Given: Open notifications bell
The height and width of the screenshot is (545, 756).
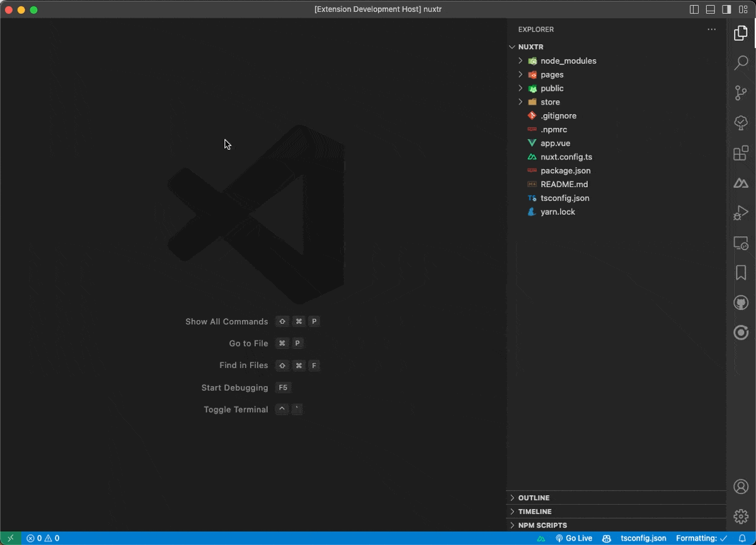Looking at the screenshot, I should pyautogui.click(x=742, y=539).
